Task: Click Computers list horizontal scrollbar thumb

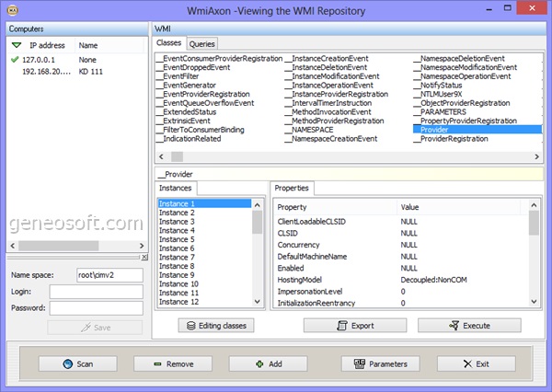Action: 59,246
